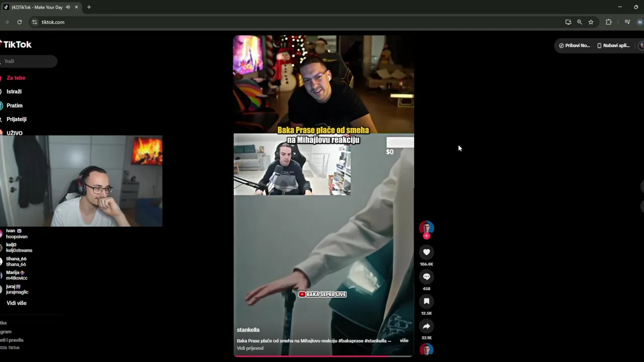Like the video with the heart icon
Viewport: 644px width, 362px height.
(x=426, y=252)
